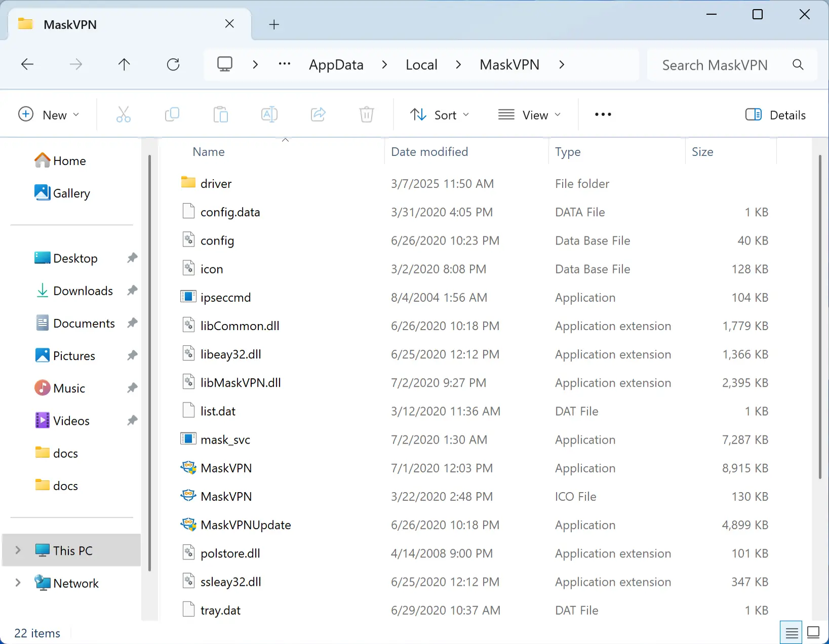Open AppData from the breadcrumb bar
This screenshot has height=644, width=829.
(336, 64)
